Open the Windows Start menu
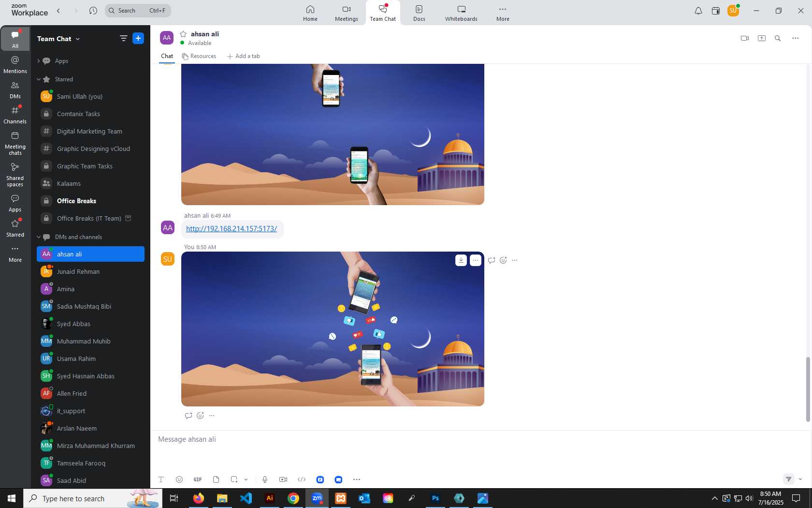 pyautogui.click(x=12, y=498)
